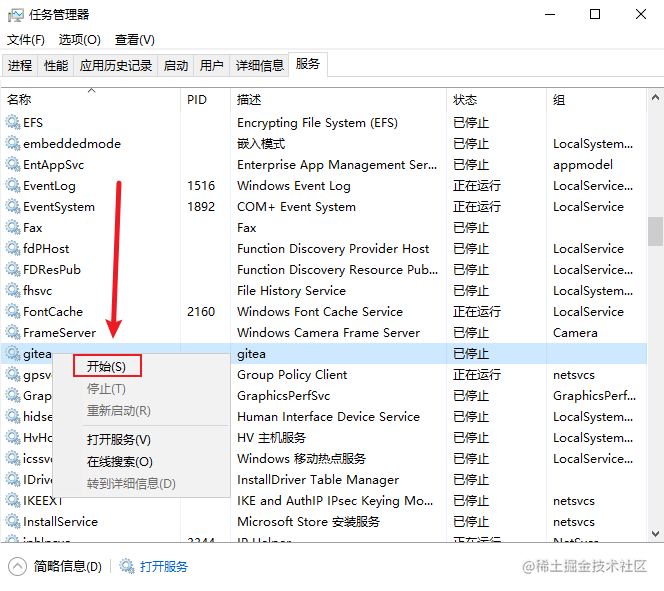The width and height of the screenshot is (664, 591).
Task: Switch to the 用户 tab
Action: [x=211, y=66]
